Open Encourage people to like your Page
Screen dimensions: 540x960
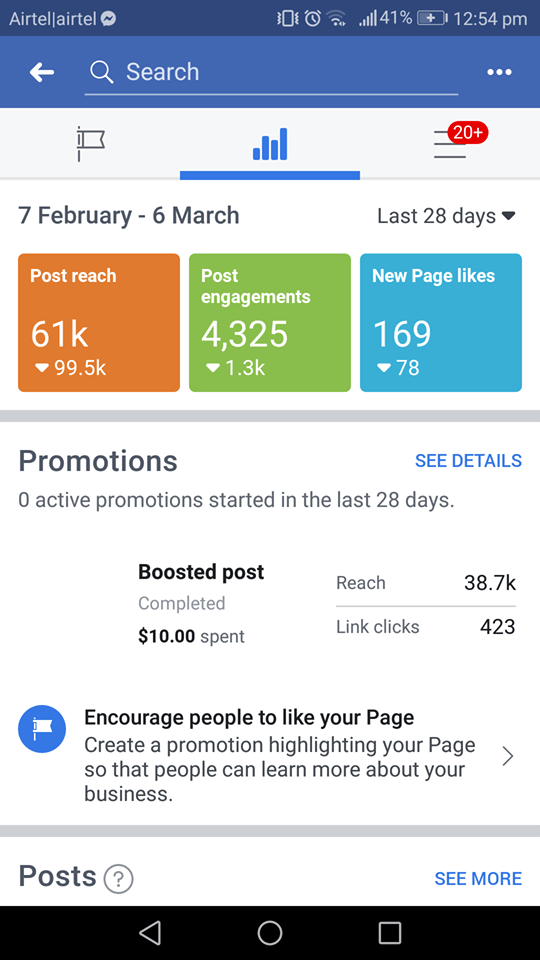[x=270, y=756]
